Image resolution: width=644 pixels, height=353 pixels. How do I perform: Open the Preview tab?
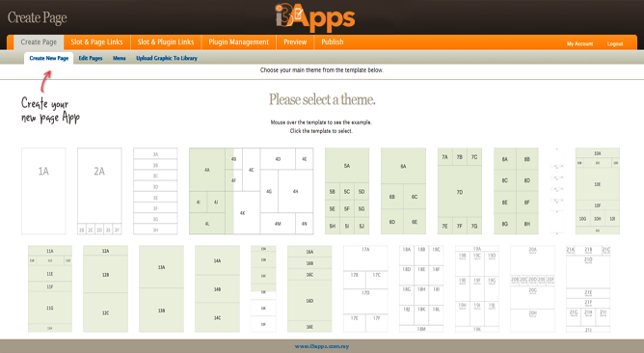point(295,41)
